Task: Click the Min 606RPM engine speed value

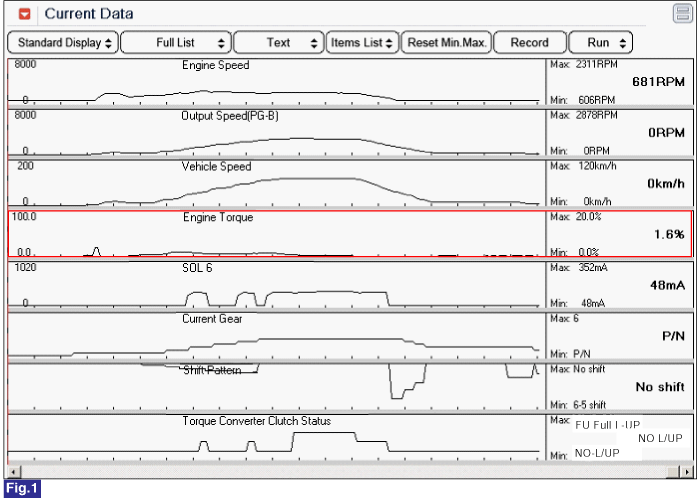Action: 583,100
